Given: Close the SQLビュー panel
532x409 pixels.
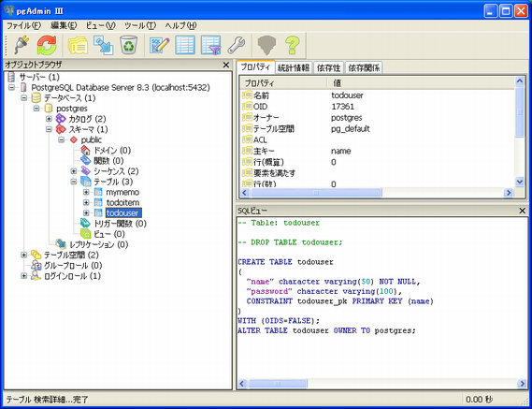Looking at the screenshot, I should [523, 211].
